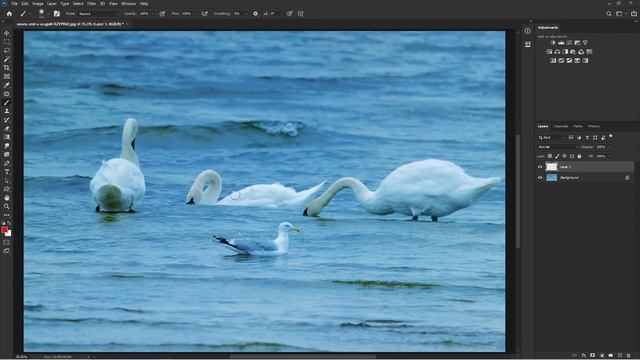Viewport: 640px width, 360px height.
Task: Select the Spot Healing Brush tool
Action: [7, 94]
